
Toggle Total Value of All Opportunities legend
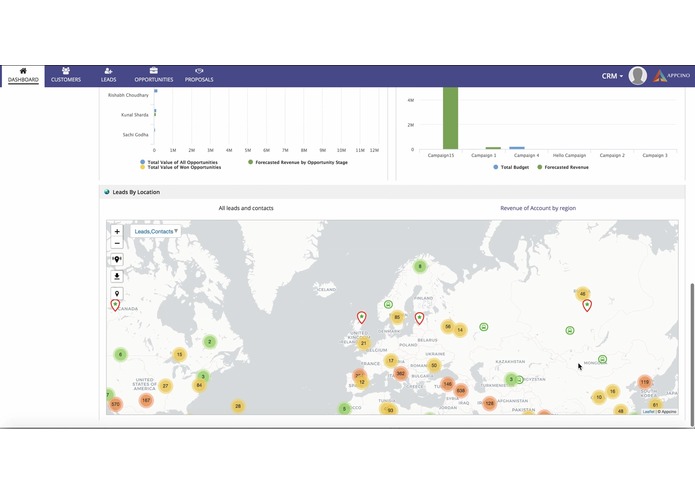[179, 162]
